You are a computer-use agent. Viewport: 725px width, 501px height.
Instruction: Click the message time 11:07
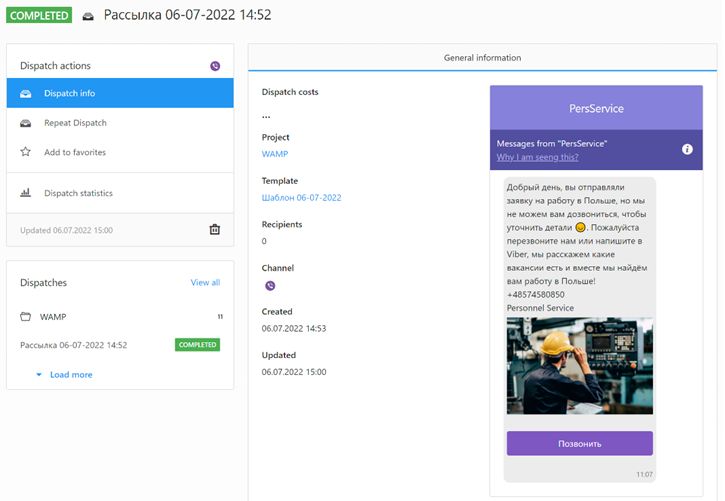645,475
